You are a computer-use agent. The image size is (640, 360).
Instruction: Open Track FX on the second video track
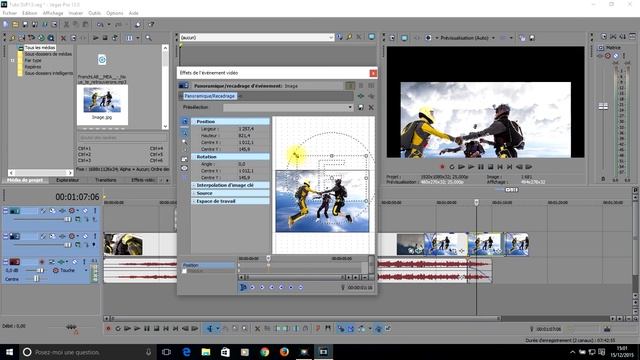pyautogui.click(x=62, y=236)
